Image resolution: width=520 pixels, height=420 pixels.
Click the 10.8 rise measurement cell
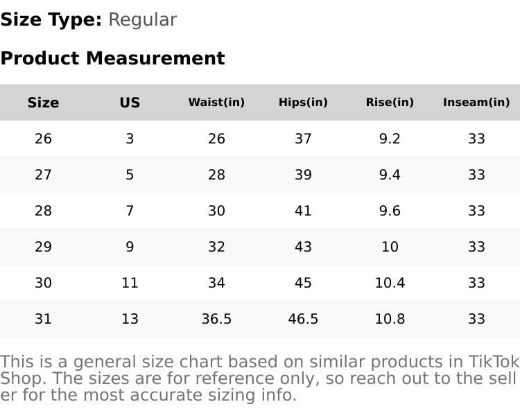(390, 319)
